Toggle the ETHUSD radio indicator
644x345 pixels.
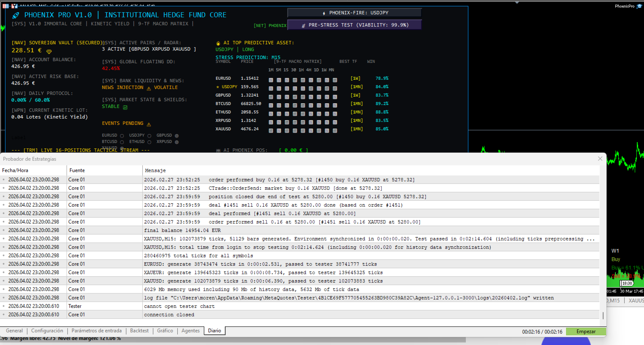[149, 142]
